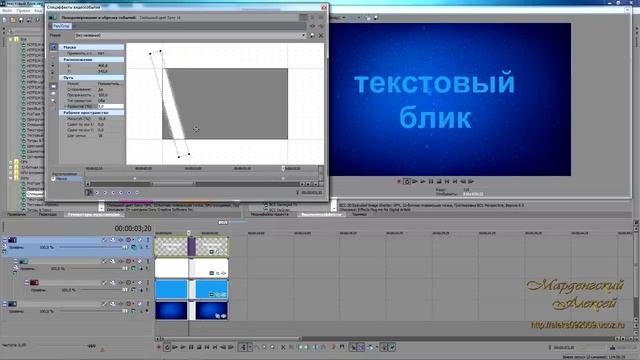Open compositing mode on first track
This screenshot has height=360, width=640.
[134, 247]
